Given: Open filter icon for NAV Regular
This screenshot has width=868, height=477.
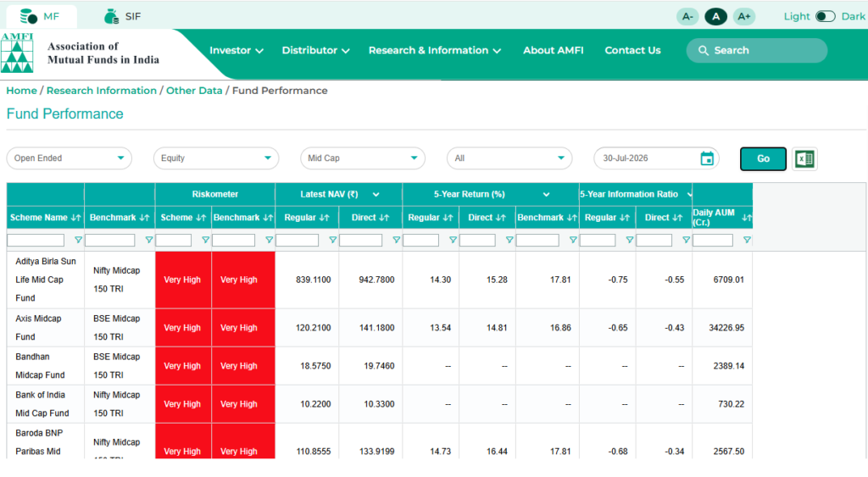Looking at the screenshot, I should coord(332,240).
